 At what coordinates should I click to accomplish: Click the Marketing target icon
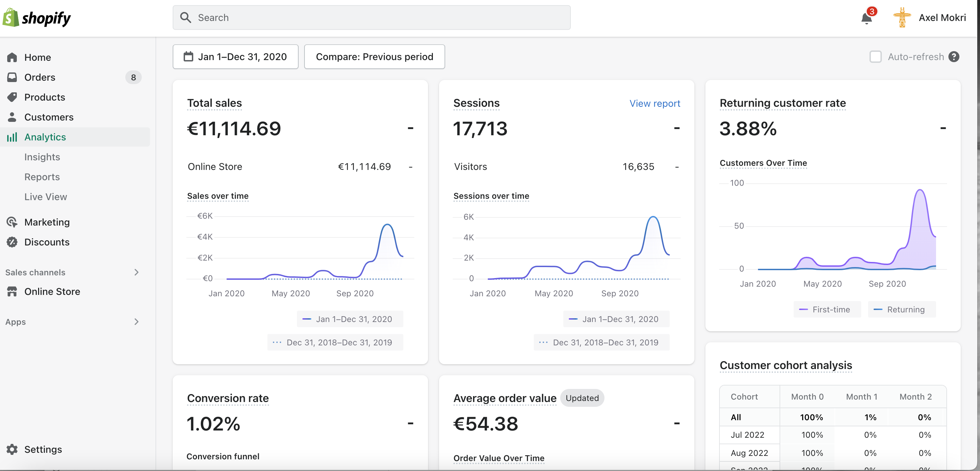click(12, 222)
